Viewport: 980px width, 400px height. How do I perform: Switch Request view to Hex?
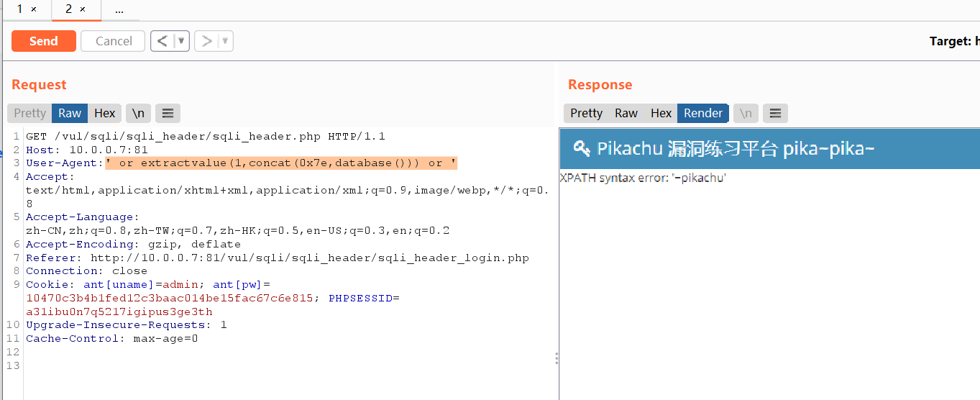[x=105, y=113]
